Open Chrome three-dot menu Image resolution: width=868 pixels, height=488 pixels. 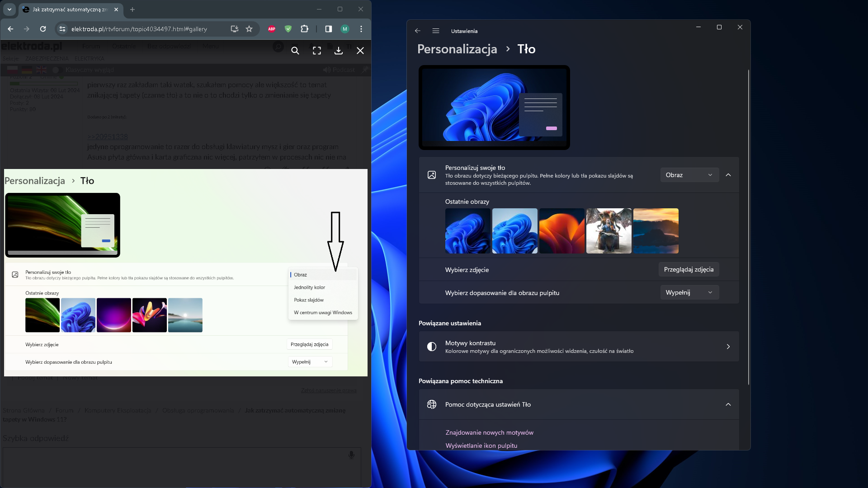coord(361,29)
